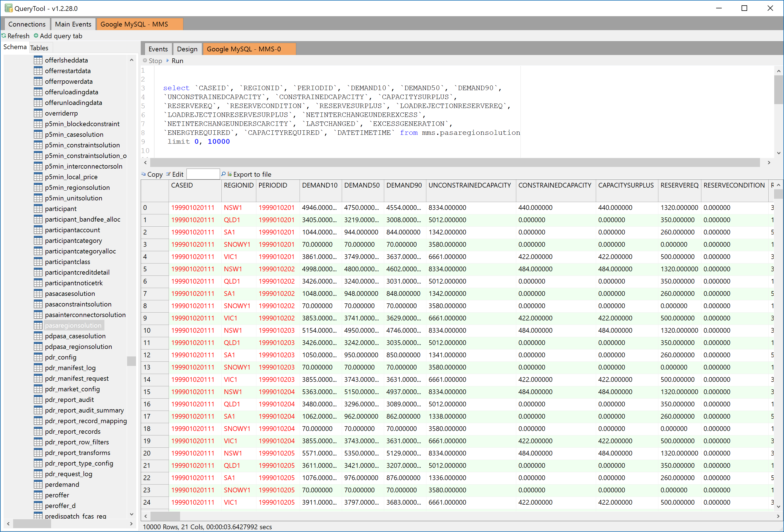Select the pasacasesolution table in tree

(70, 294)
